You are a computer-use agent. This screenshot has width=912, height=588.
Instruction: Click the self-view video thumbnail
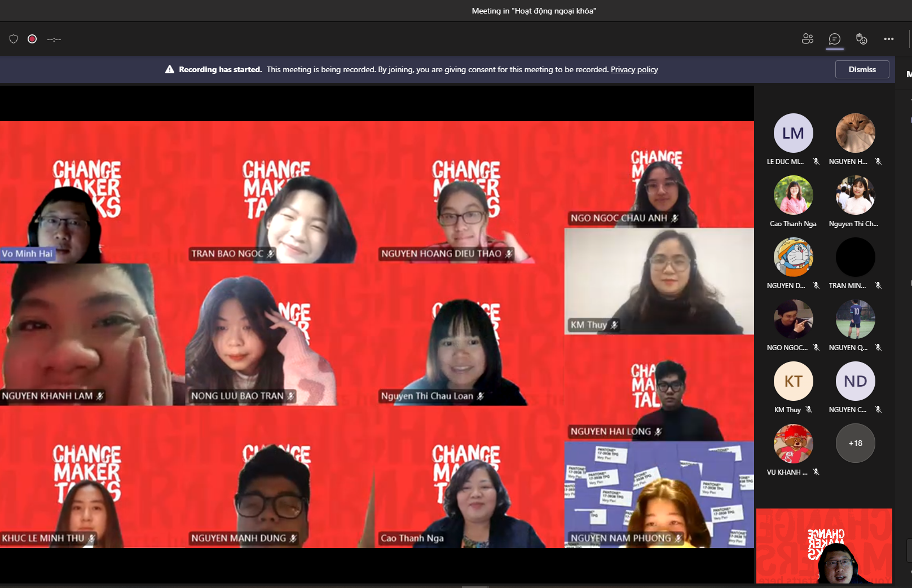pyautogui.click(x=824, y=546)
